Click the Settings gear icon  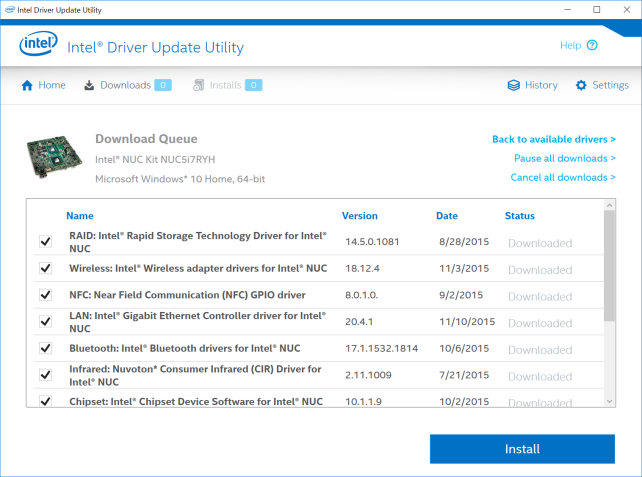(581, 85)
